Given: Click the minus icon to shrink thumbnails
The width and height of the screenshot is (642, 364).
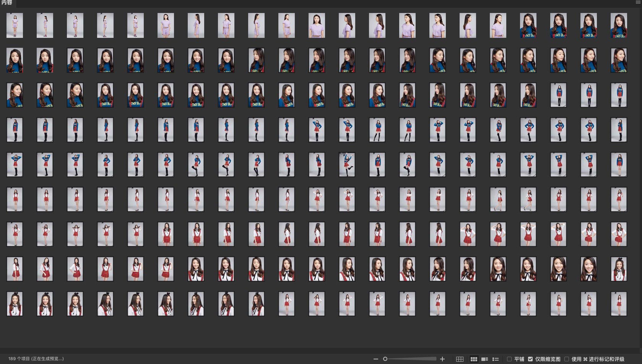Looking at the screenshot, I should [x=375, y=359].
